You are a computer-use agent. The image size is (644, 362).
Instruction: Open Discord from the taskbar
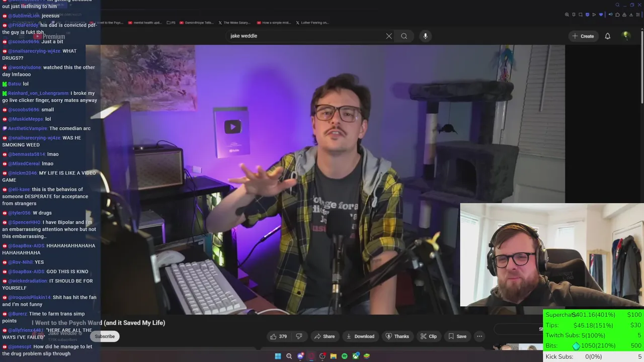tap(300, 356)
